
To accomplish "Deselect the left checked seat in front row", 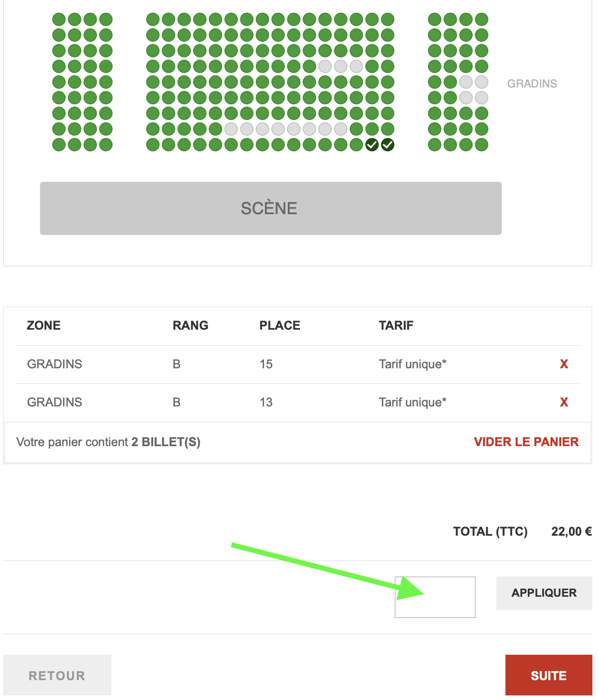I will 372,145.
